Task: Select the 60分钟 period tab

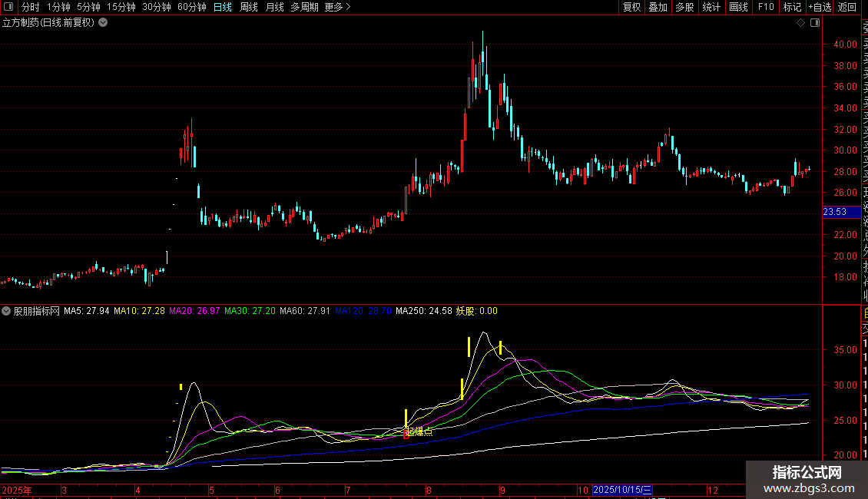Action: point(192,7)
